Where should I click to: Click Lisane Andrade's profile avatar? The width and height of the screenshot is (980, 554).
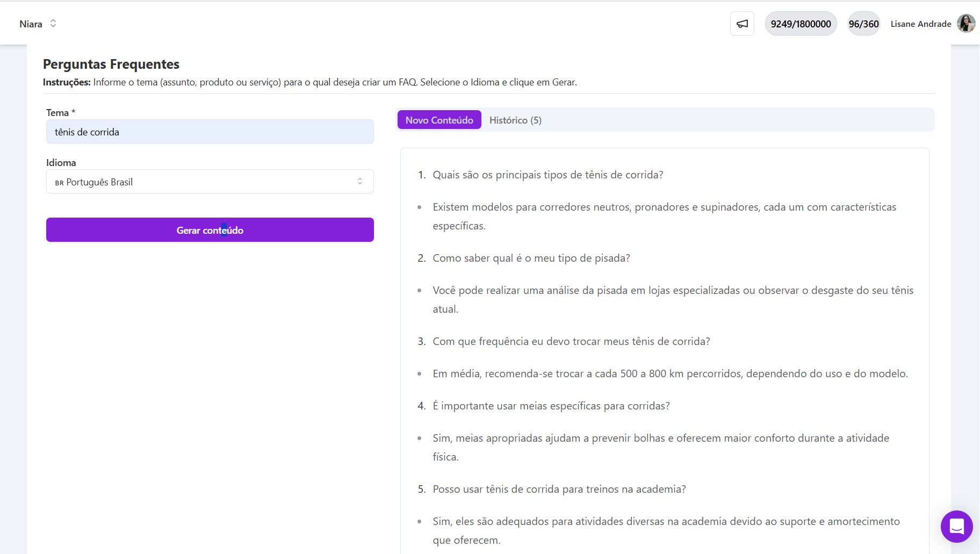click(965, 23)
